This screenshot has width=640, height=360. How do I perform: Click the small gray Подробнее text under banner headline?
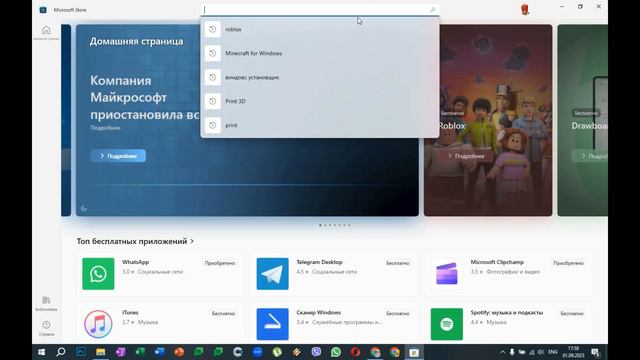105,128
